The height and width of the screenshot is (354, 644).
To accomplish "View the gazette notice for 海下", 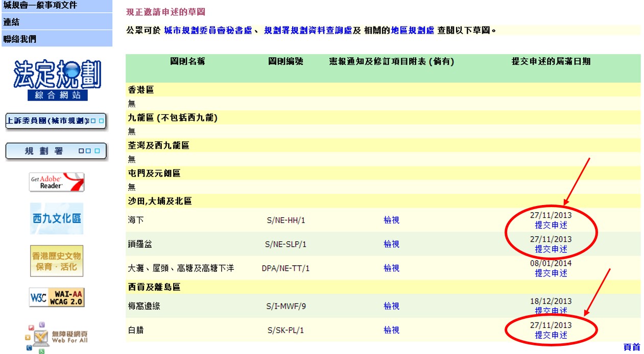I will [391, 220].
